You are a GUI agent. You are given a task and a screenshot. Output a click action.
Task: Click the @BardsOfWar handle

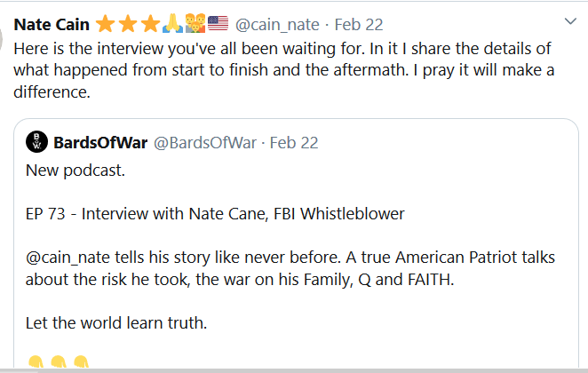point(205,143)
